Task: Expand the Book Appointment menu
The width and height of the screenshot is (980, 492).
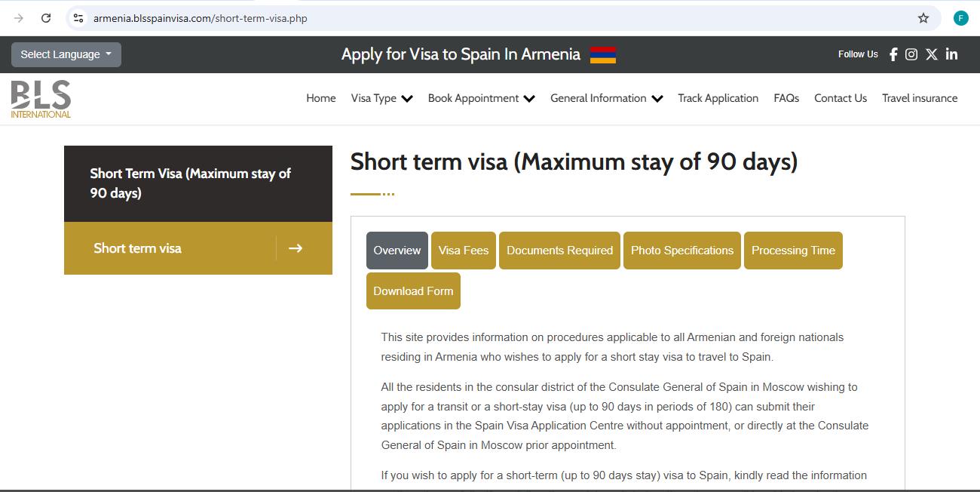Action: [481, 98]
